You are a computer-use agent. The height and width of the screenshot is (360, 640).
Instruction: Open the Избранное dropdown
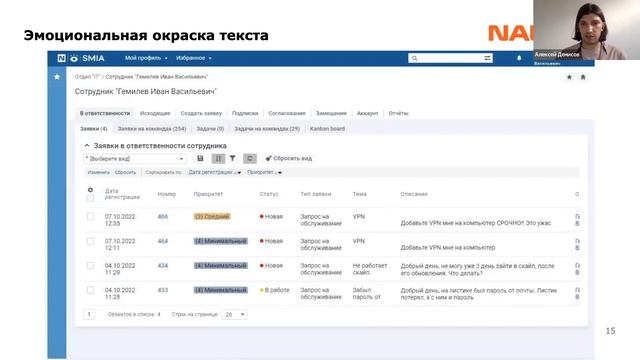point(194,58)
